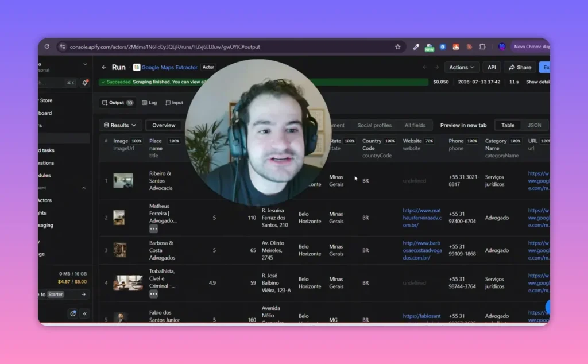
Task: Open the Ribeiro & Santos image thumbnail
Action: coord(123,181)
